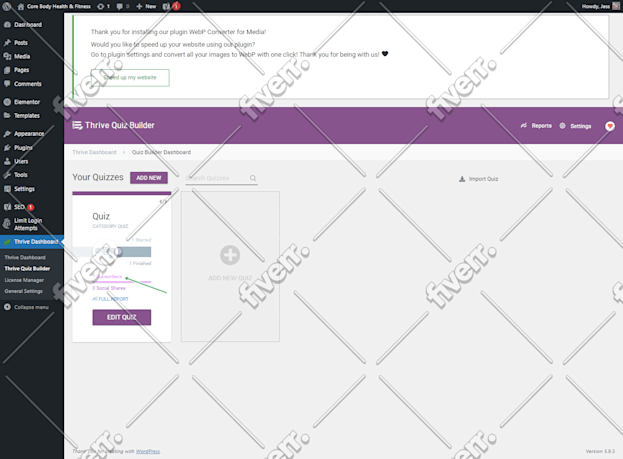This screenshot has width=623, height=459.
Task: Click the EDIT QUIZ button
Action: click(122, 317)
